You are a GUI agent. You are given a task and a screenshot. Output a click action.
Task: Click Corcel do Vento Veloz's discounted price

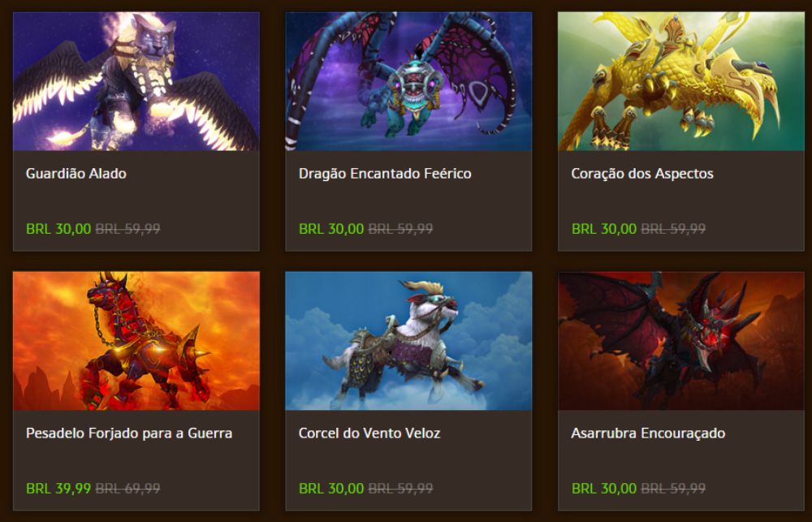(331, 489)
